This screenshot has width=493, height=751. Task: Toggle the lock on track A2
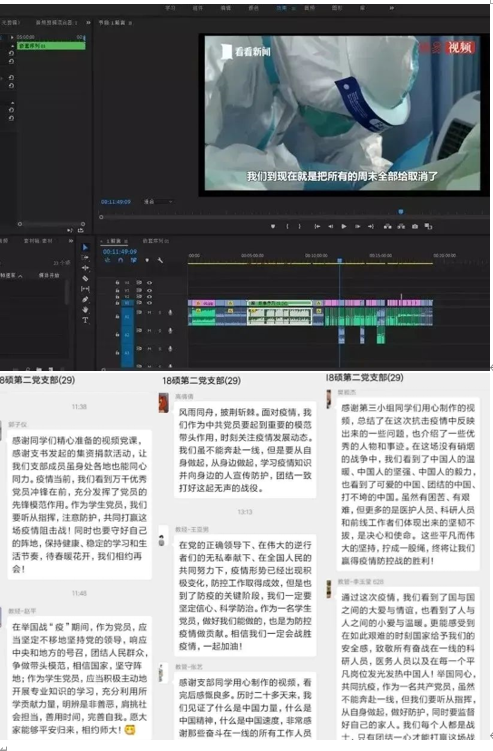tap(117, 334)
